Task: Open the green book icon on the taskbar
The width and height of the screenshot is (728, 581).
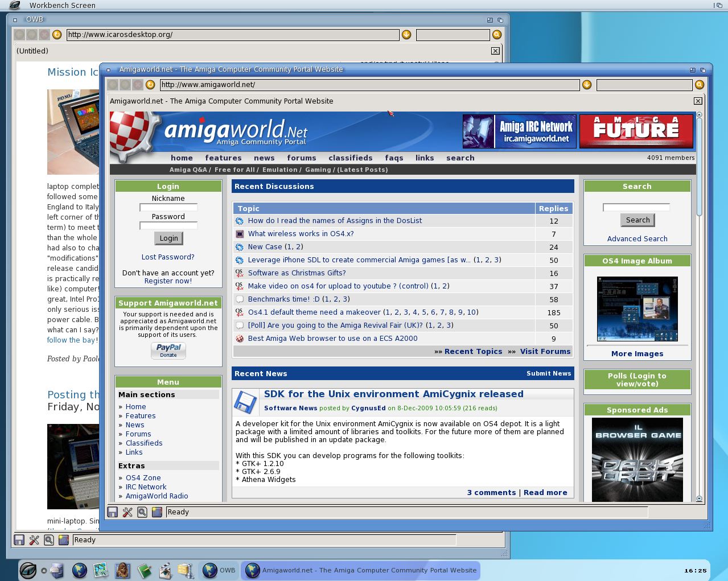Action: [x=144, y=570]
